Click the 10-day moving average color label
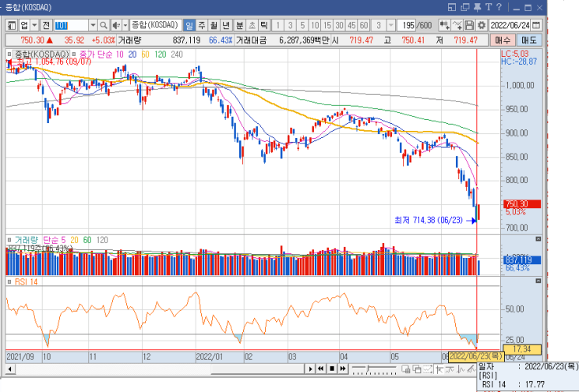Image resolution: width=579 pixels, height=392 pixels. pos(119,55)
